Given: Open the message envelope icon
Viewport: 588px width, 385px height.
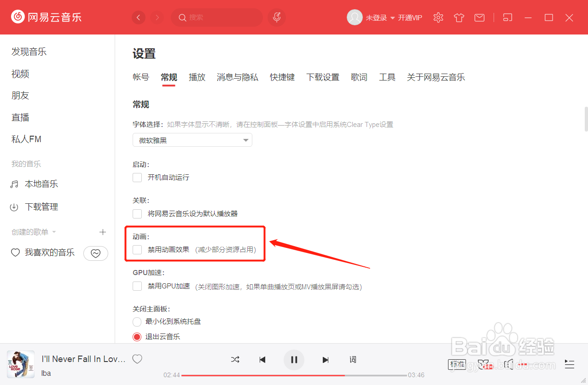Looking at the screenshot, I should [479, 17].
